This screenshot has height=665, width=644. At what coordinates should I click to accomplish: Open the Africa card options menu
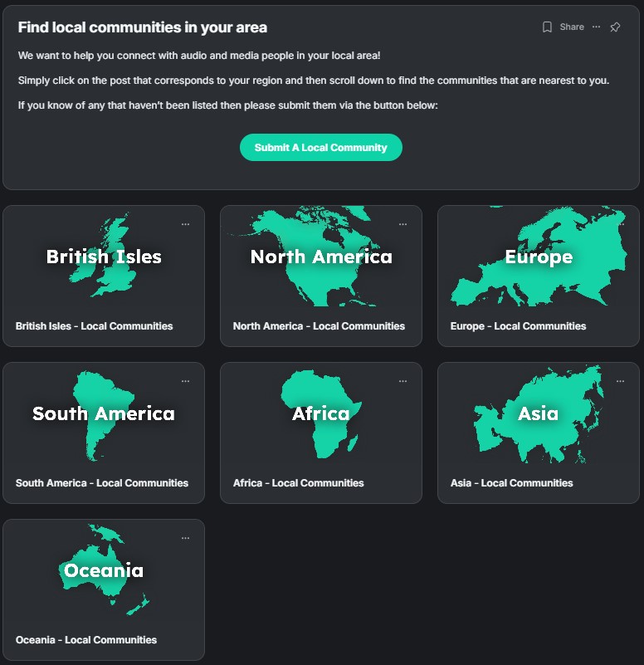[x=402, y=381]
